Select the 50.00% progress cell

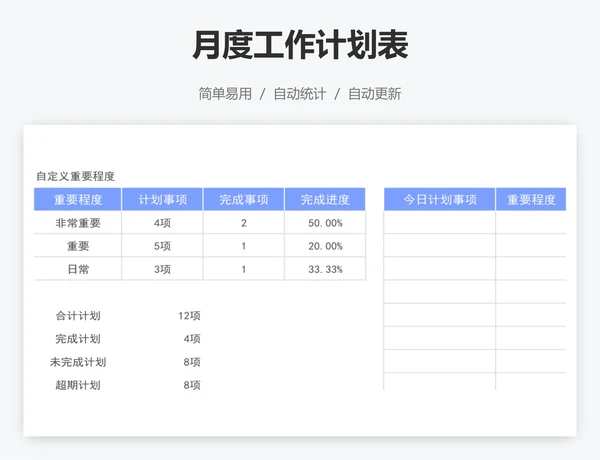coord(325,223)
